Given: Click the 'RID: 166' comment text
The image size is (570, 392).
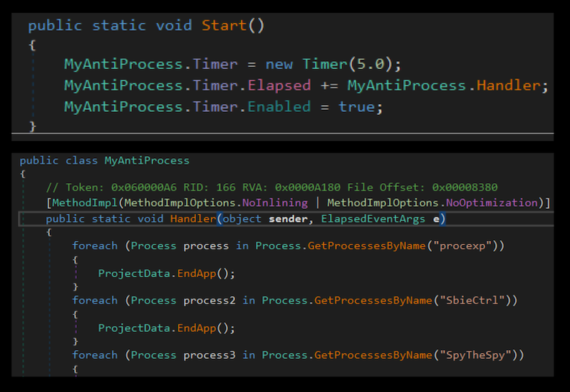Looking at the screenshot, I should [209, 187].
